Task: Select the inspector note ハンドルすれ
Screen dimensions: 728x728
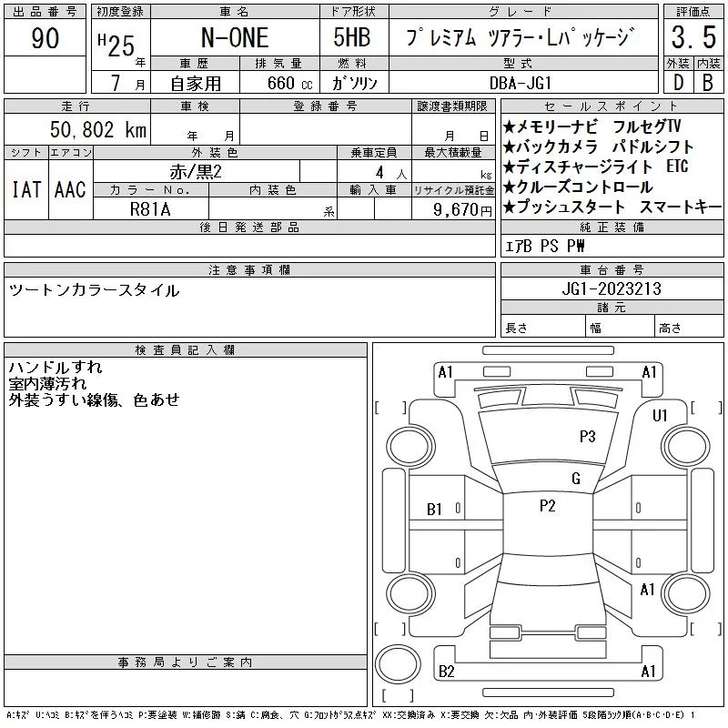Action: [56, 368]
